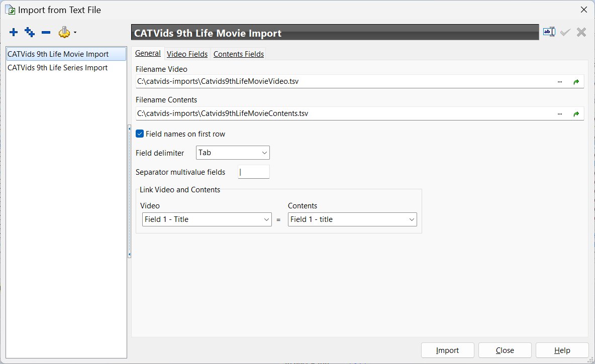Click the Separator multivalue fields input
This screenshot has width=595, height=364.
pos(254,172)
